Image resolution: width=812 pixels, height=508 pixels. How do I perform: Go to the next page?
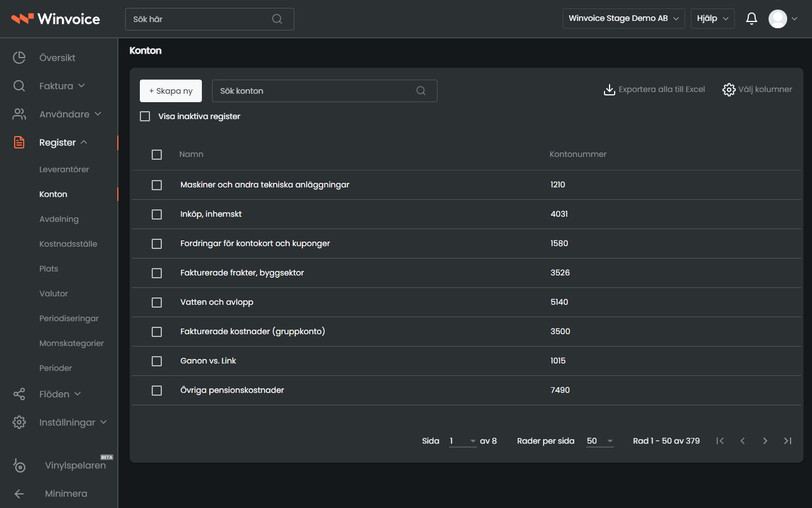coord(765,441)
